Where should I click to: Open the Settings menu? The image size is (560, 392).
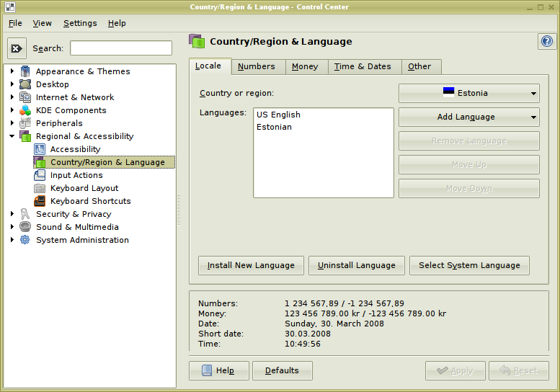[x=80, y=23]
